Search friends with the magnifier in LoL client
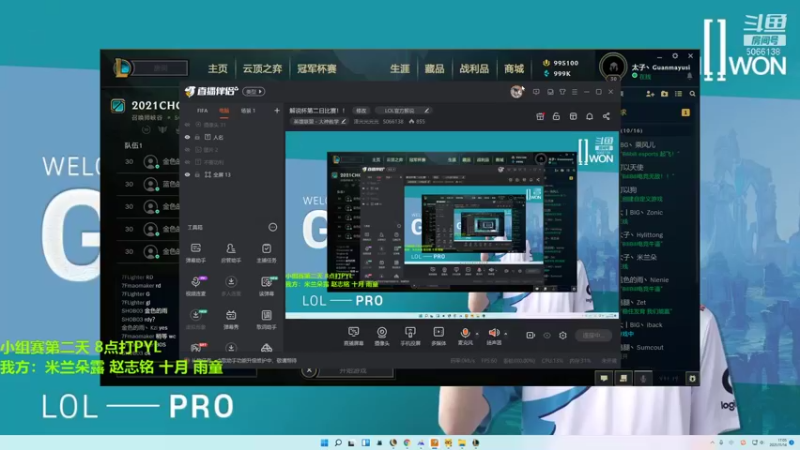800x450 pixels. coord(692,94)
